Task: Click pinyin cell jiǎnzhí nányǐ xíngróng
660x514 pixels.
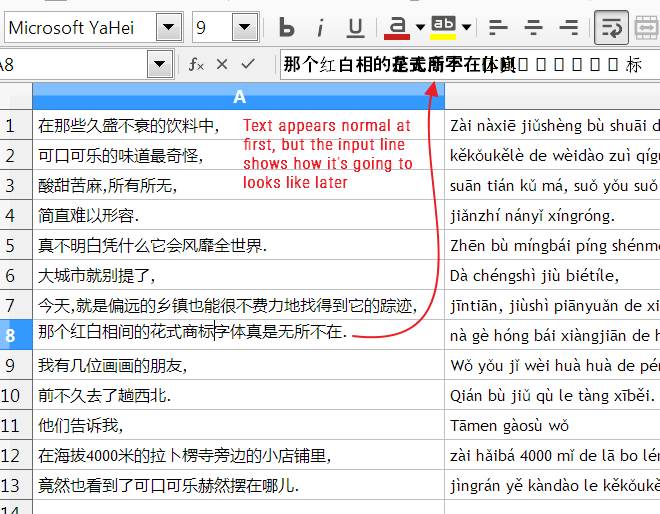Action: tap(552, 215)
